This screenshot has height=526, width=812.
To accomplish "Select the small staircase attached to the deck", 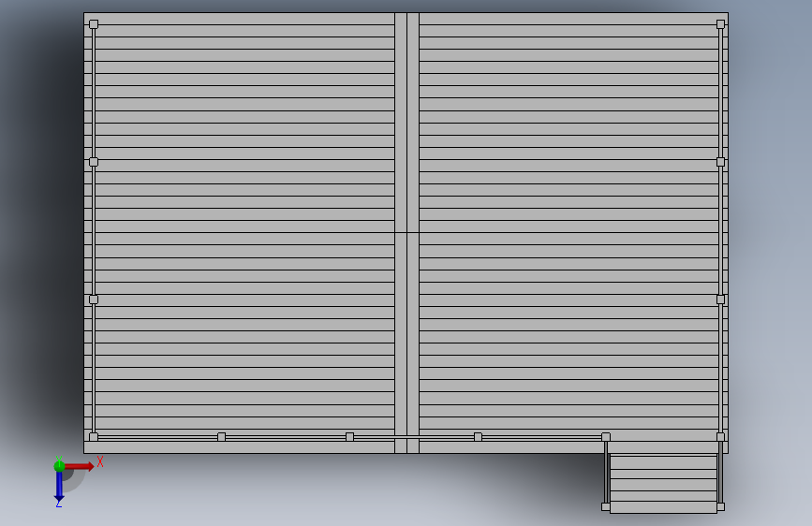I will (663, 484).
